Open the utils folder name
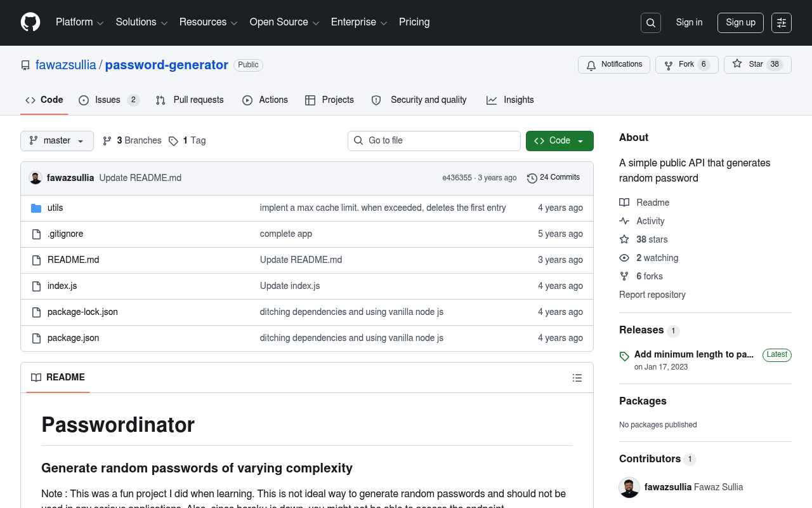This screenshot has width=812, height=508. coord(55,208)
